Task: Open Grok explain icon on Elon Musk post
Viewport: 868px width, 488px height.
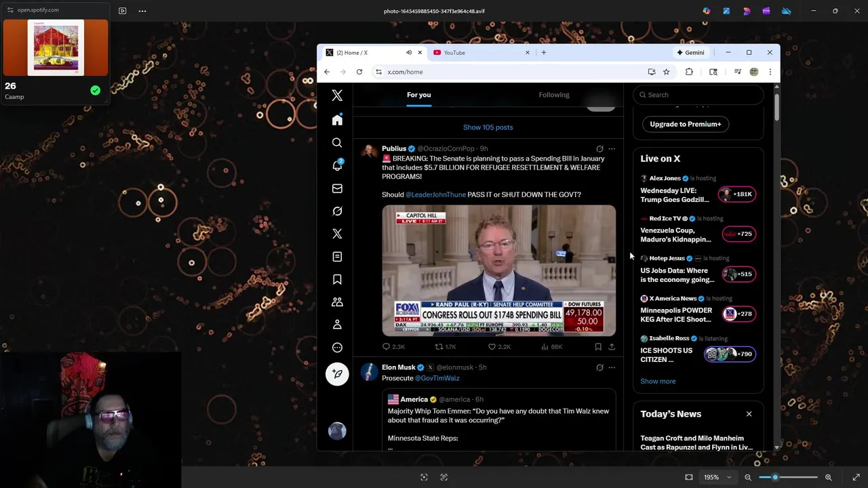Action: click(x=599, y=367)
